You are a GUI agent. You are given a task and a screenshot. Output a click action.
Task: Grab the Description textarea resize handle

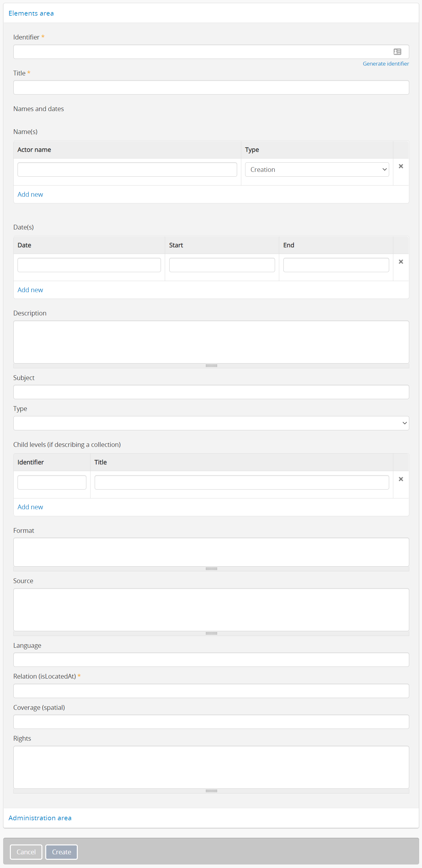click(211, 366)
